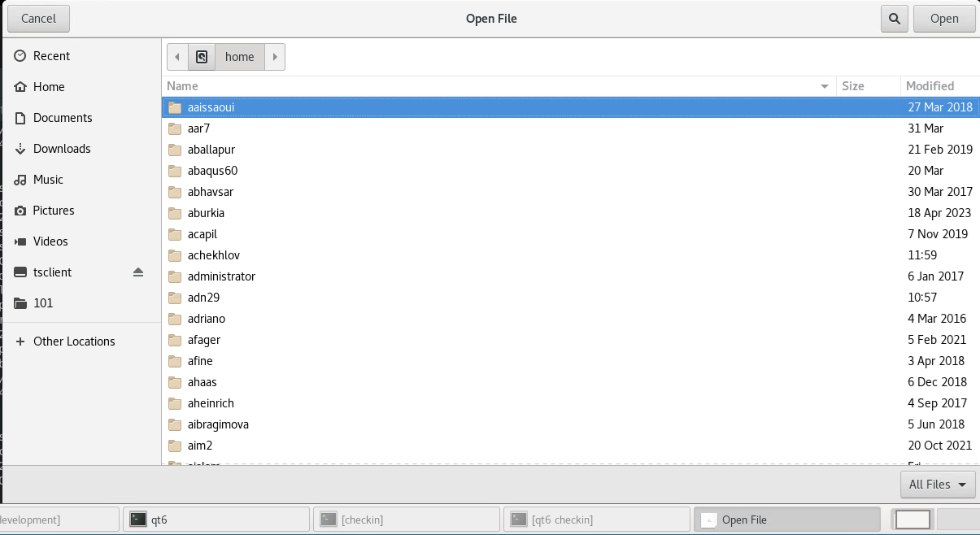This screenshot has width=980, height=535.
Task: Click the 7 Nov 2019 modified date
Action: (938, 234)
